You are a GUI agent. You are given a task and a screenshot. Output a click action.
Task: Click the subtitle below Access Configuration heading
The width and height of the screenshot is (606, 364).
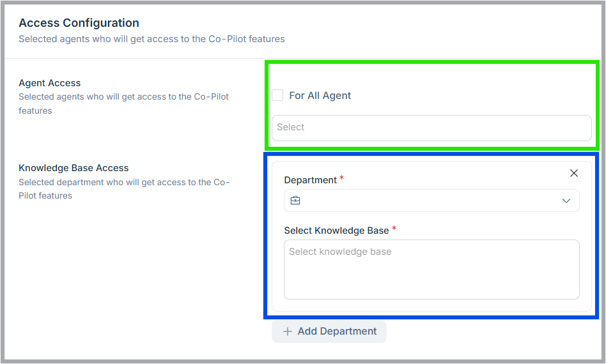point(151,39)
